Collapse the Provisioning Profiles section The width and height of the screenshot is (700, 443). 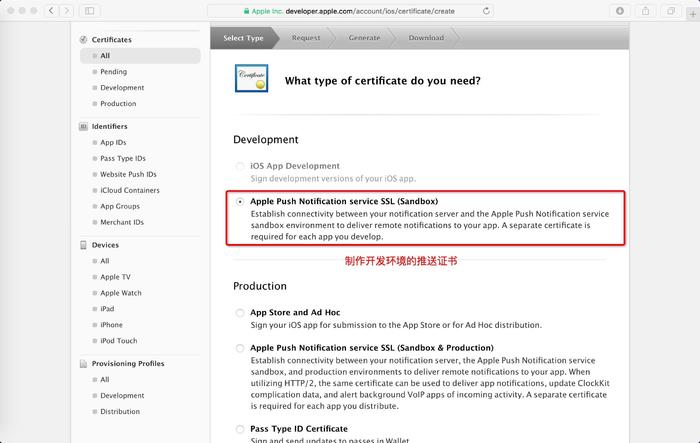click(127, 364)
